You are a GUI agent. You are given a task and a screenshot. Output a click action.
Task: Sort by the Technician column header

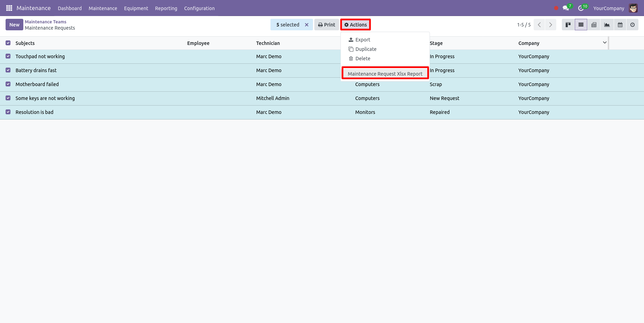[x=268, y=43]
